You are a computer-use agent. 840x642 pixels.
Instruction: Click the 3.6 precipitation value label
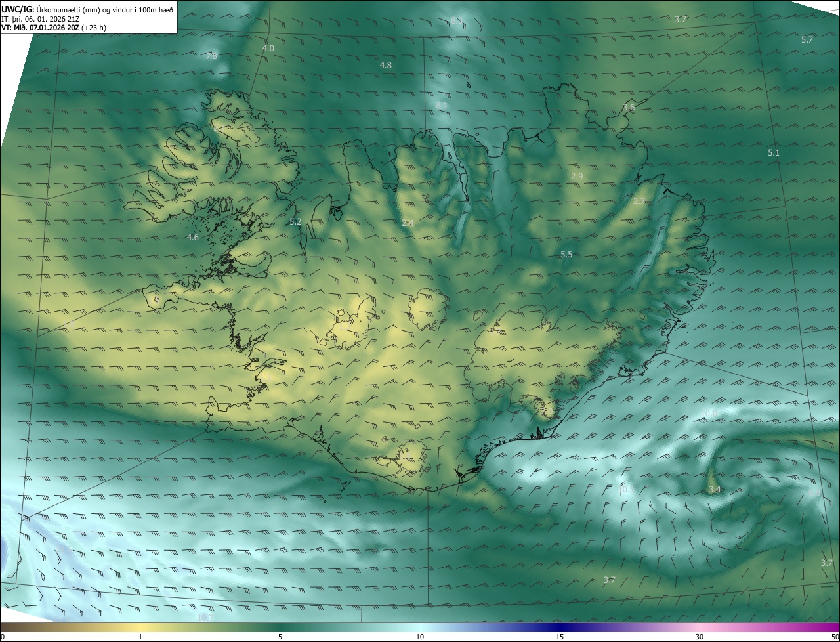pyautogui.click(x=629, y=108)
